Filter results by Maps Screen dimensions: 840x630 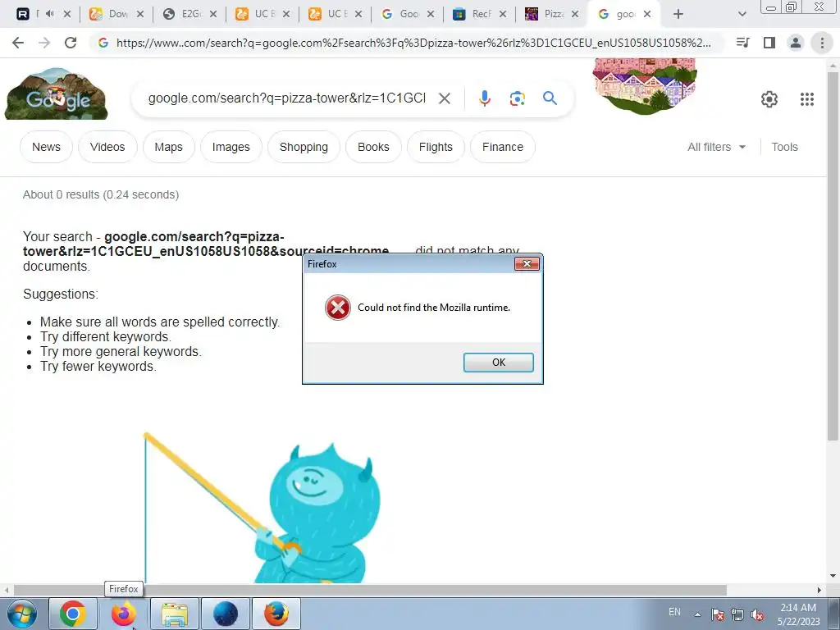(x=168, y=147)
